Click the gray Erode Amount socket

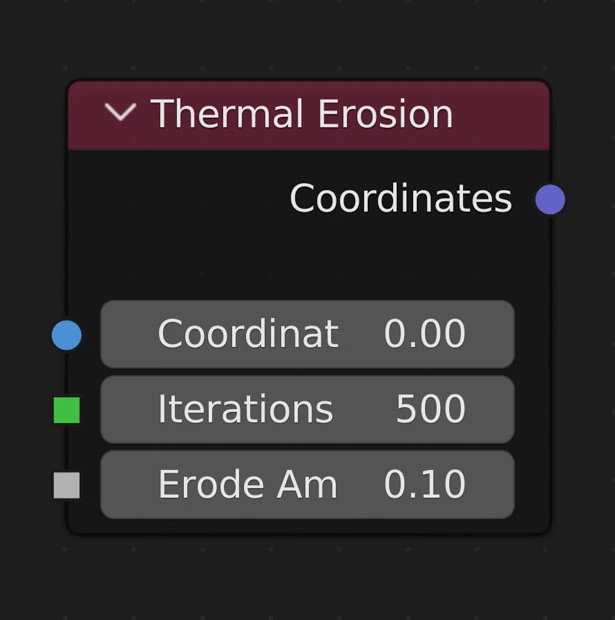pyautogui.click(x=66, y=485)
